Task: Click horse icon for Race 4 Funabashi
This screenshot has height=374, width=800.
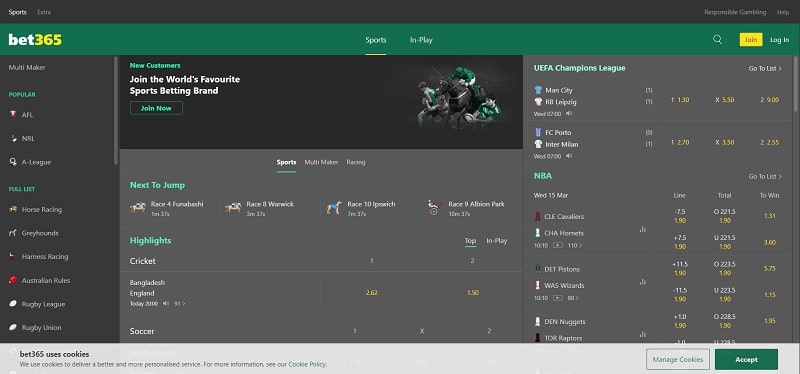Action: click(x=138, y=208)
